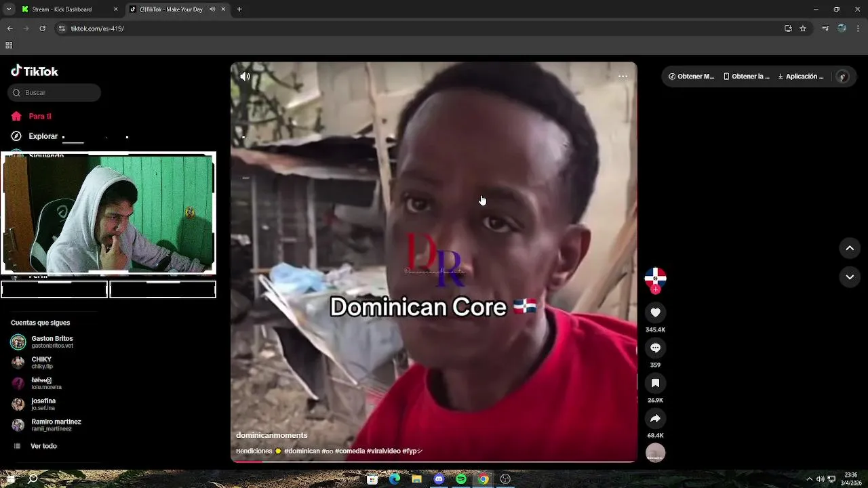Viewport: 868px width, 488px height.
Task: Open the #comedia hashtag
Action: pyautogui.click(x=350, y=451)
